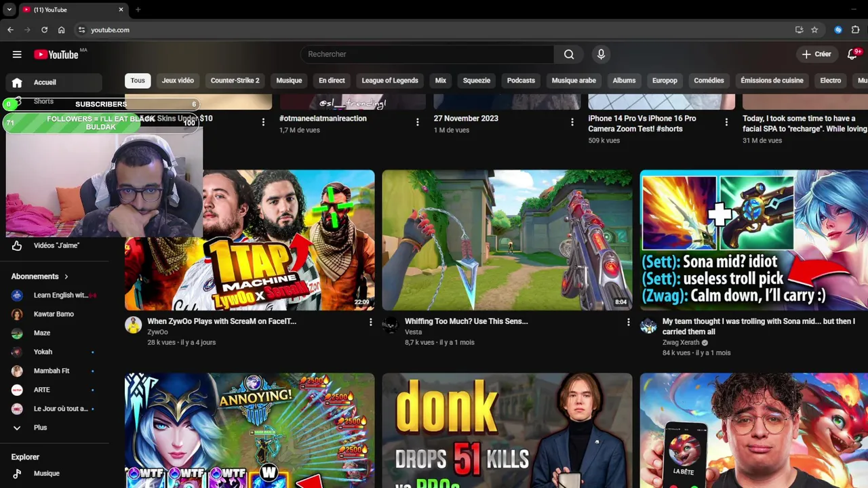868x488 pixels.
Task: Reload the page
Action: coord(44,30)
